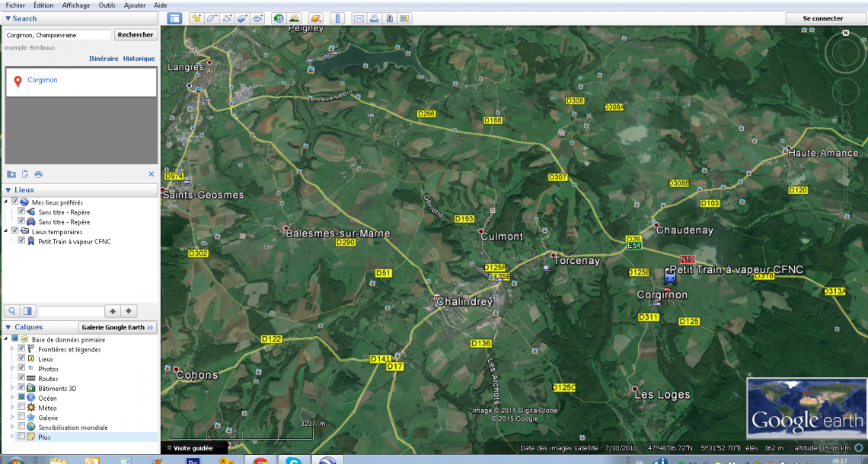The image size is (868, 464).
Task: Uncheck the Routes layer checkbox
Action: click(21, 378)
